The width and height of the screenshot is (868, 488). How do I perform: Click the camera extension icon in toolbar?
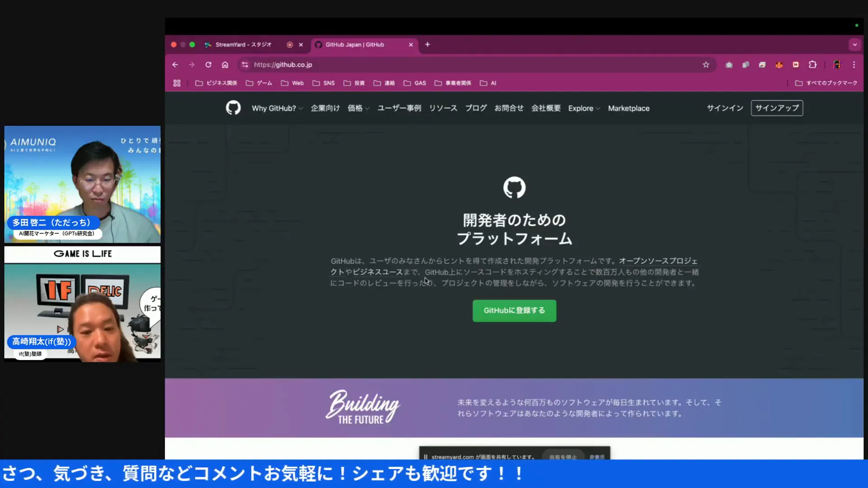coord(729,65)
